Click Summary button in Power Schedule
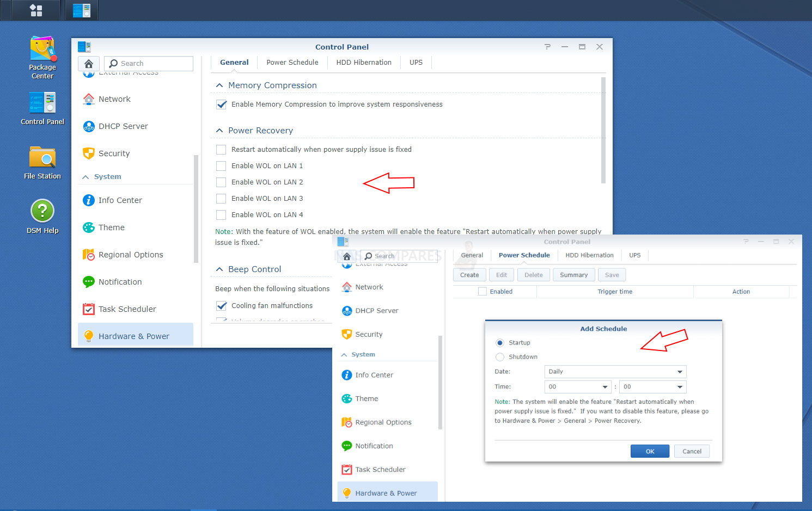The height and width of the screenshot is (511, 812). coord(574,275)
